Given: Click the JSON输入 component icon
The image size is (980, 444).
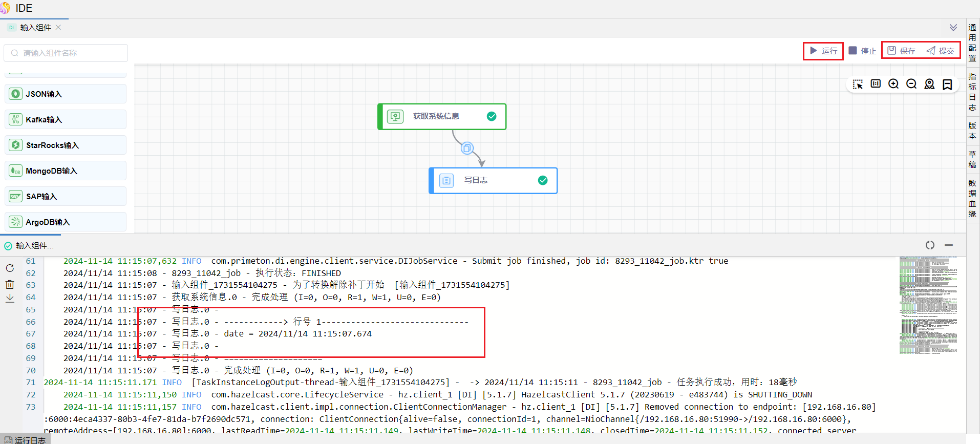Looking at the screenshot, I should (x=16, y=94).
